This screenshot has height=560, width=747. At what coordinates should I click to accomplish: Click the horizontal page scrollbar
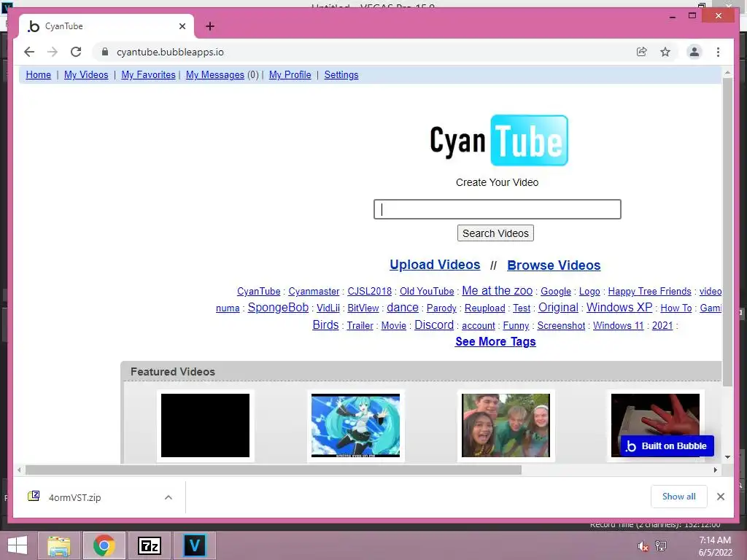274,470
